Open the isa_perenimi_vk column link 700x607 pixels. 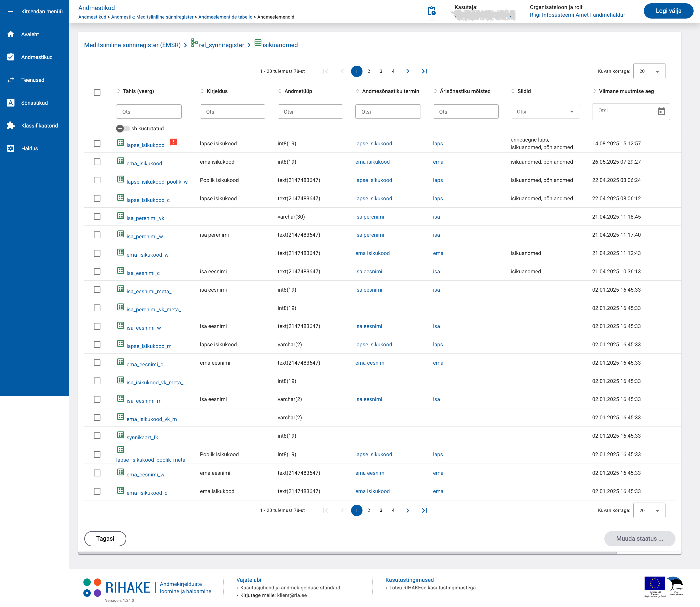click(x=145, y=218)
